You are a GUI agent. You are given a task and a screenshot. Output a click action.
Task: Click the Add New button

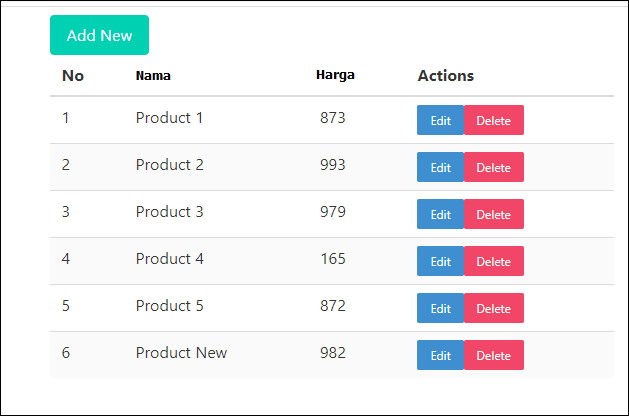99,35
